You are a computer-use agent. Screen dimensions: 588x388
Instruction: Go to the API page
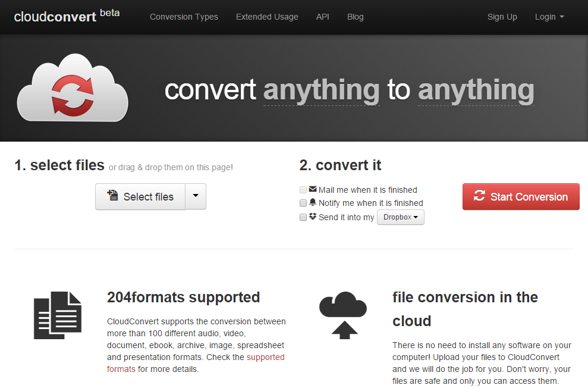[x=322, y=17]
